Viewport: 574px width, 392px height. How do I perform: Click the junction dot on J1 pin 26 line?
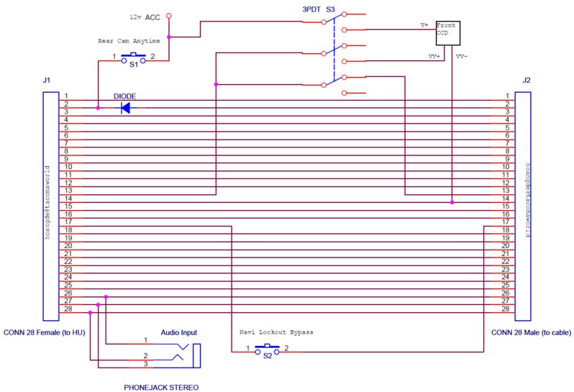106,297
